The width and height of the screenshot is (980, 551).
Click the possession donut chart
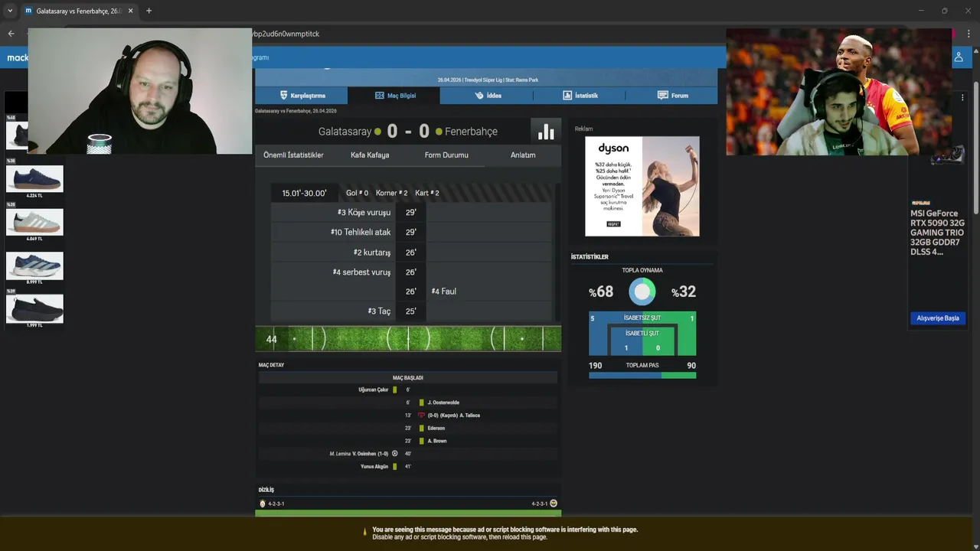pyautogui.click(x=642, y=292)
